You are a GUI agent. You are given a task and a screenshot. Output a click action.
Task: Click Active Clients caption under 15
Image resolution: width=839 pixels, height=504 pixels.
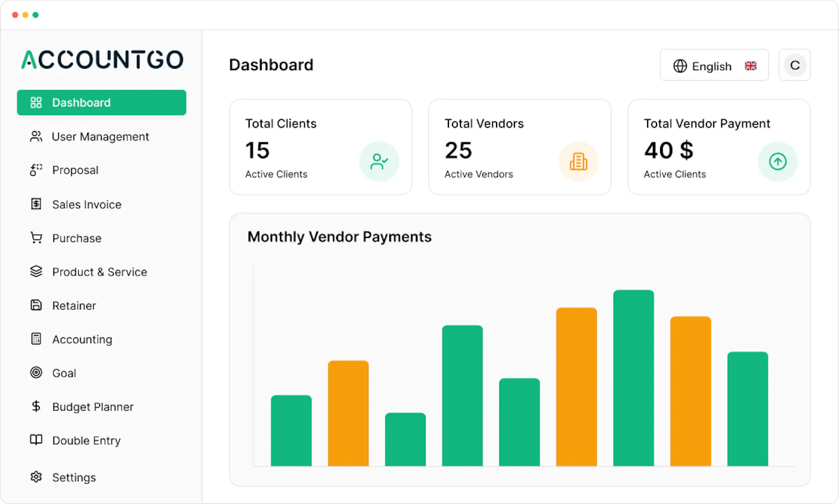tap(276, 174)
